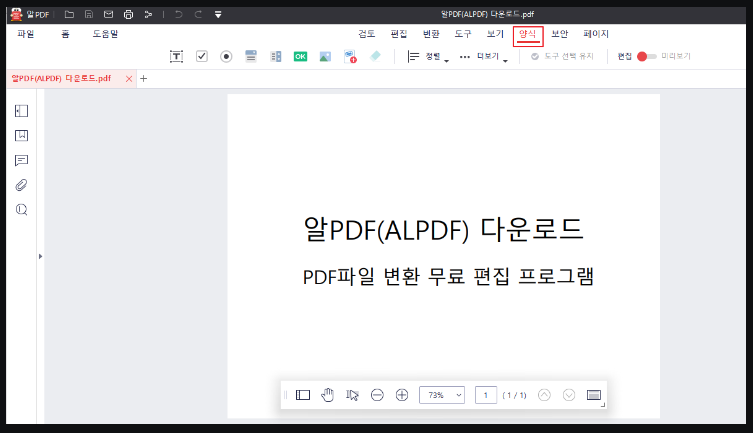Close the 알PDF(ALPDF) 다운로드.pdf tab

129,79
